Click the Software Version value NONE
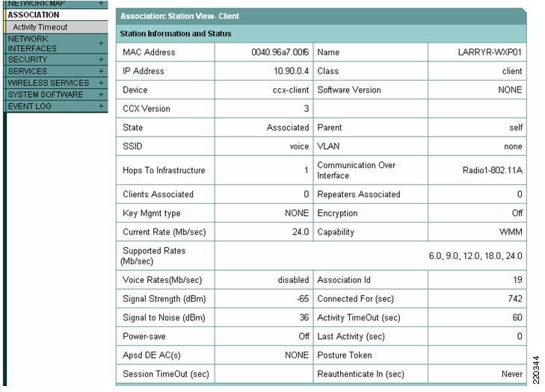 pyautogui.click(x=510, y=90)
